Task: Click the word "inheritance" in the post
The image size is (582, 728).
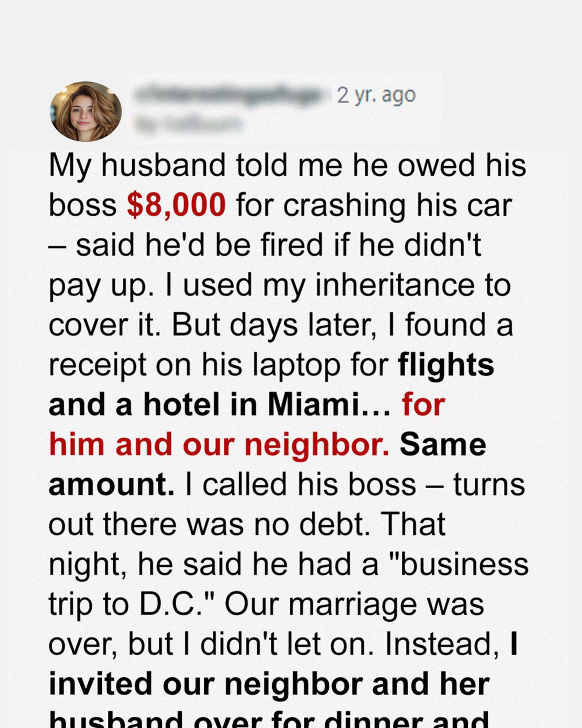Action: tap(394, 285)
